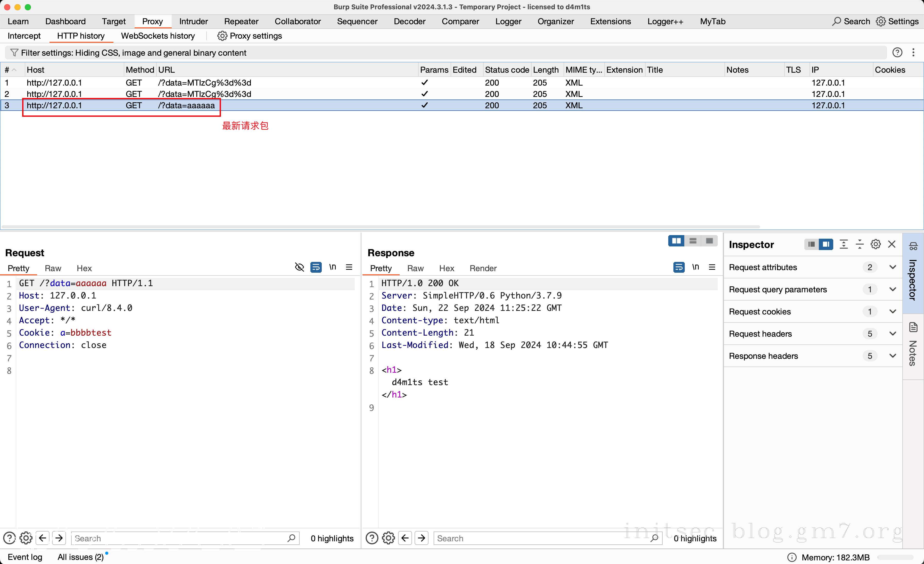This screenshot has height=564, width=924.
Task: Click the Request search input field
Action: (180, 538)
